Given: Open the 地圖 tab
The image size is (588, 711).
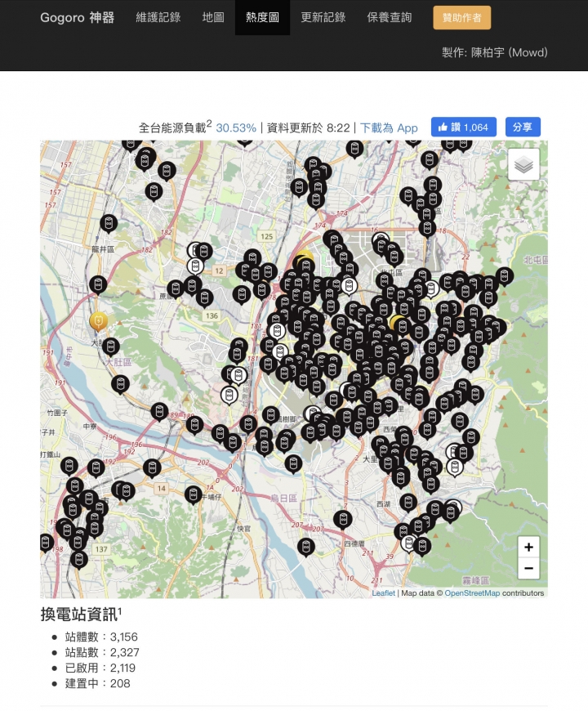Looking at the screenshot, I should (x=213, y=18).
